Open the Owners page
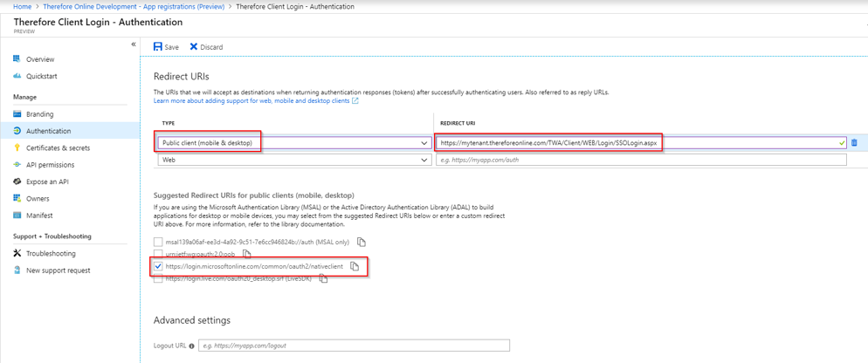Image resolution: width=868 pixels, height=363 pixels. point(38,199)
